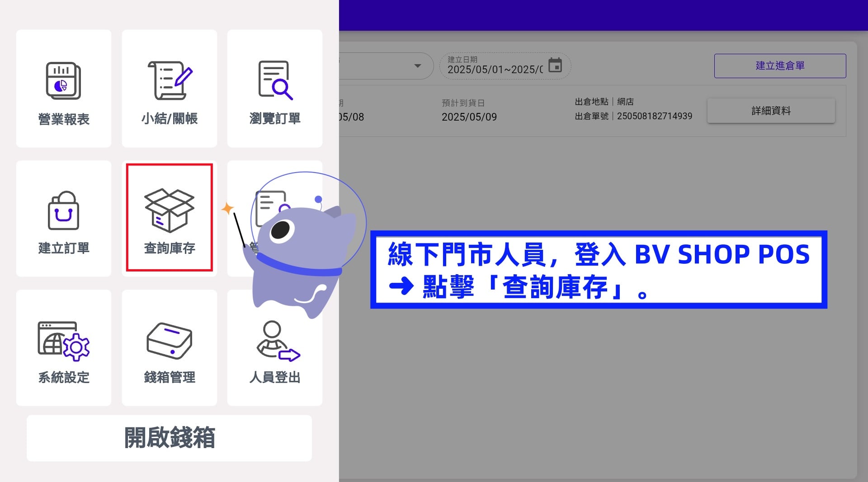Viewport: 868px width, 482px height.
Task: Click the 出倉地點 網店 text
Action: click(x=604, y=102)
